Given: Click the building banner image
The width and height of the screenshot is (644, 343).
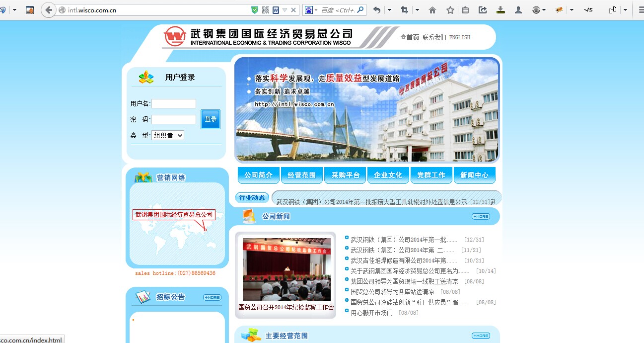Looking at the screenshot, I should point(366,109).
